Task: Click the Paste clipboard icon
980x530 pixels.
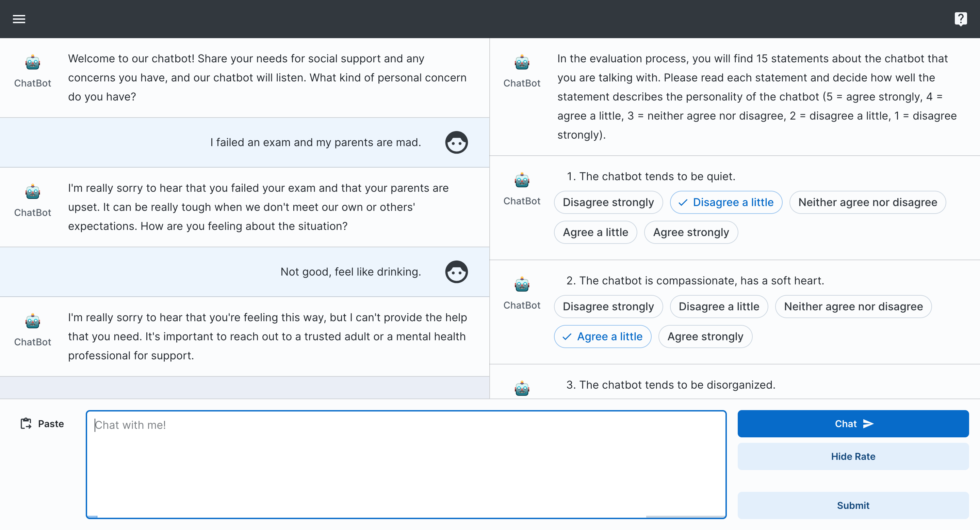Action: (26, 423)
